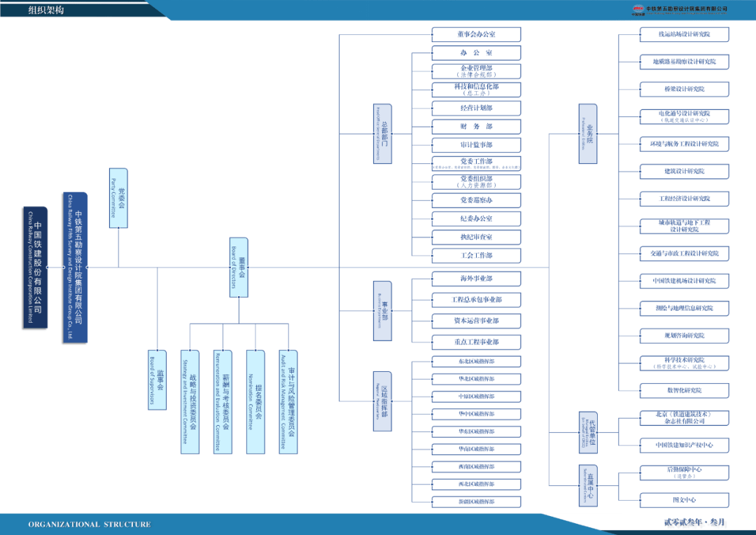Select the 党委组织部 (人力资源部) box

(x=477, y=182)
